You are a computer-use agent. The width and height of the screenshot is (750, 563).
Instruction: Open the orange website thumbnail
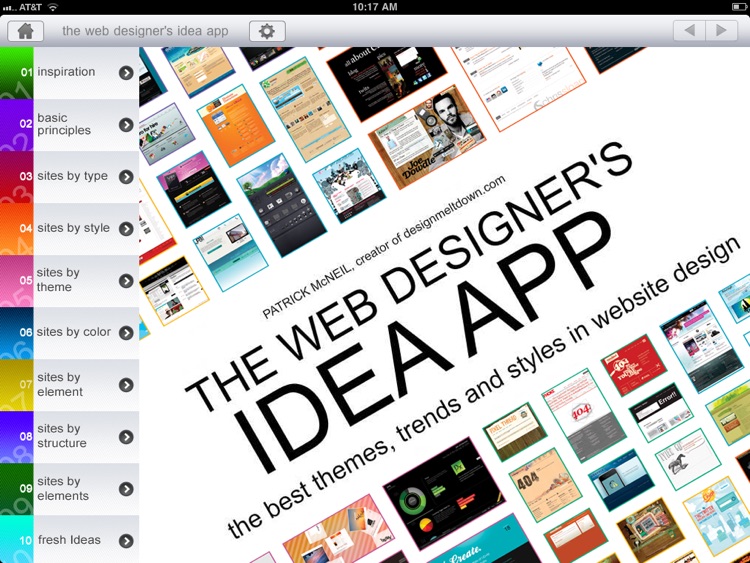click(x=236, y=125)
